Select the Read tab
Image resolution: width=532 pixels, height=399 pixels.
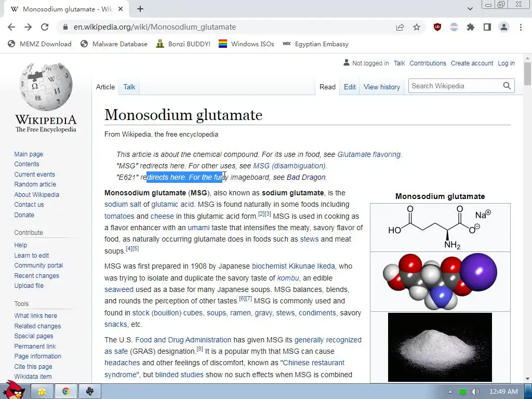[327, 87]
